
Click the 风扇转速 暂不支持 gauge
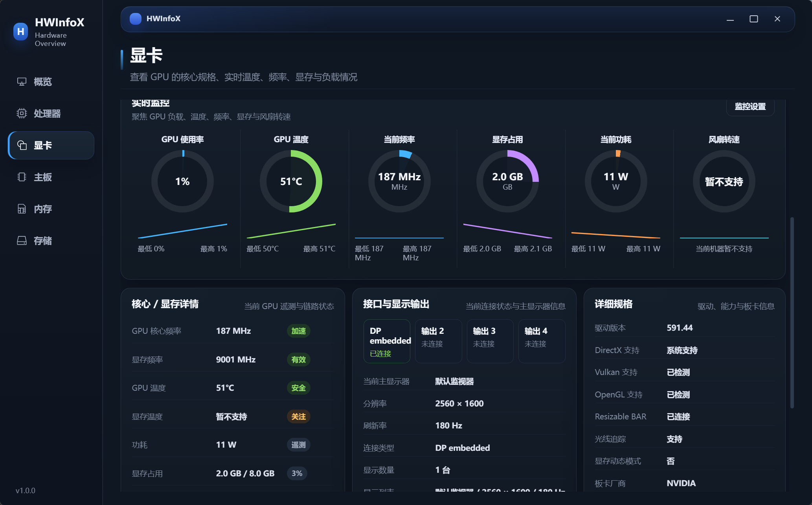click(x=724, y=181)
